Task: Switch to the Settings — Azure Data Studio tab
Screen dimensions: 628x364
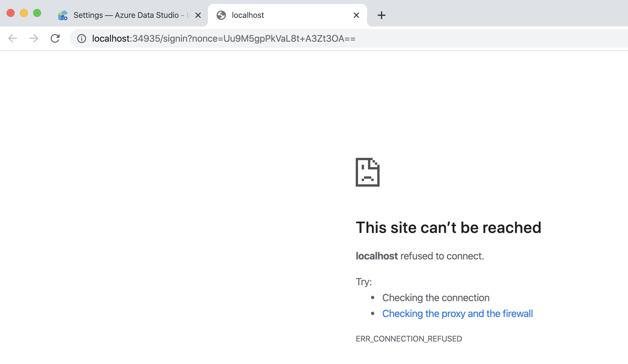Action: pos(126,15)
